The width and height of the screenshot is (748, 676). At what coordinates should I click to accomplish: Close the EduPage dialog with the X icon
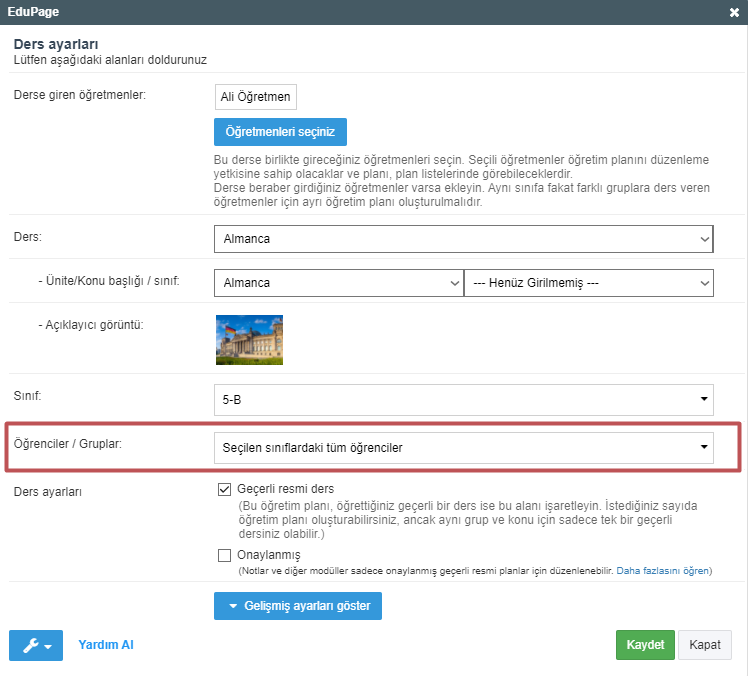click(x=734, y=12)
